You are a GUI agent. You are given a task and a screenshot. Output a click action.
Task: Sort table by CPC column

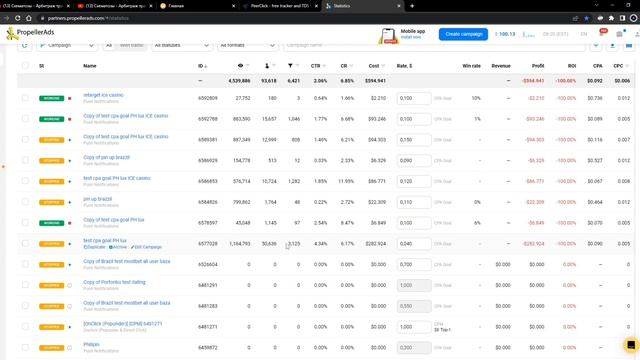pos(620,66)
